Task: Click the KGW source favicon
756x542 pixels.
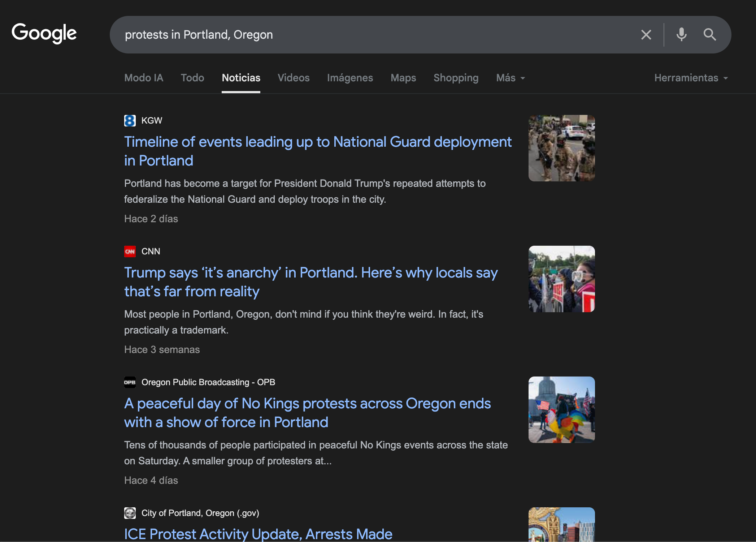Action: (x=130, y=121)
